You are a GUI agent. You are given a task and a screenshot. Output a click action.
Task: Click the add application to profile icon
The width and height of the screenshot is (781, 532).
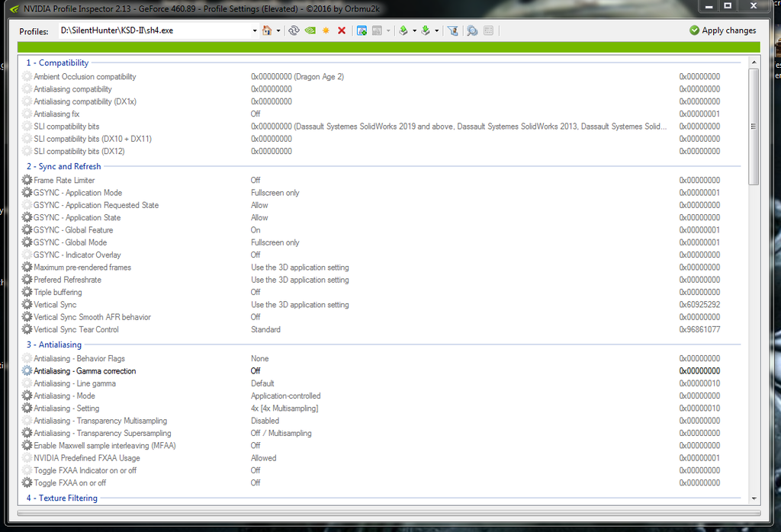(362, 30)
